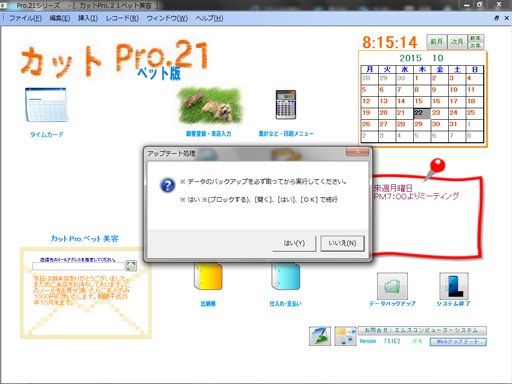
Task: Click the green send icon beside address field
Action: pyautogui.click(x=131, y=266)
